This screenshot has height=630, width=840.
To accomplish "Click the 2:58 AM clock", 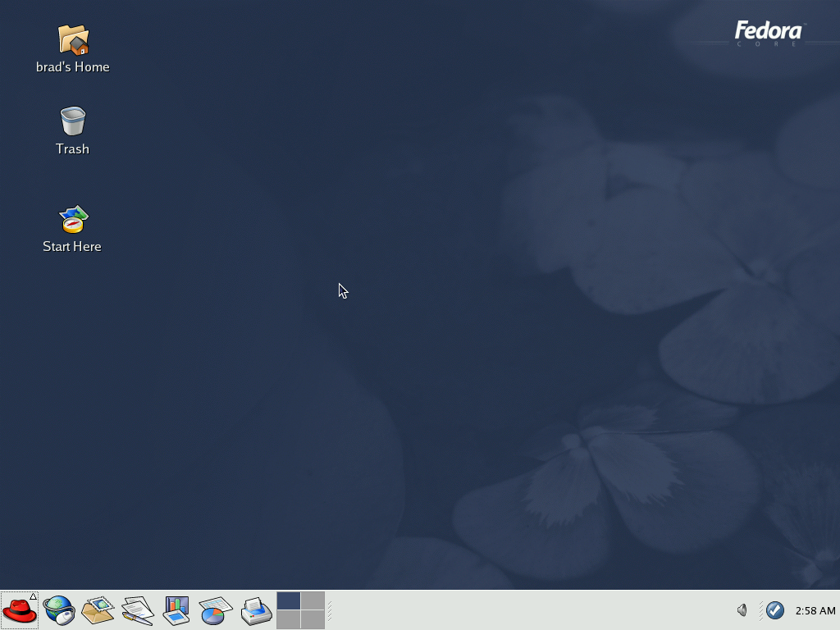I will (x=815, y=610).
